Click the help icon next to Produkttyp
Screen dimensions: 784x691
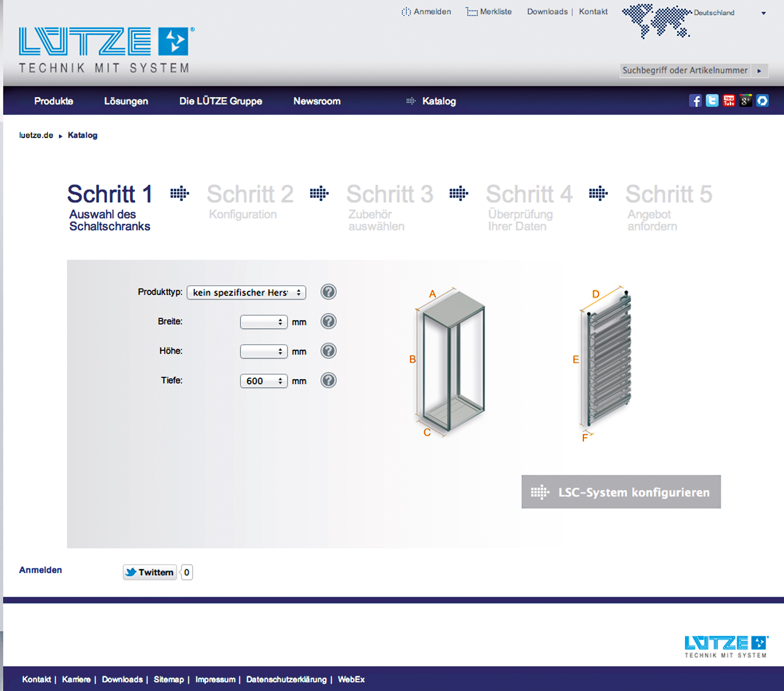pyautogui.click(x=328, y=292)
